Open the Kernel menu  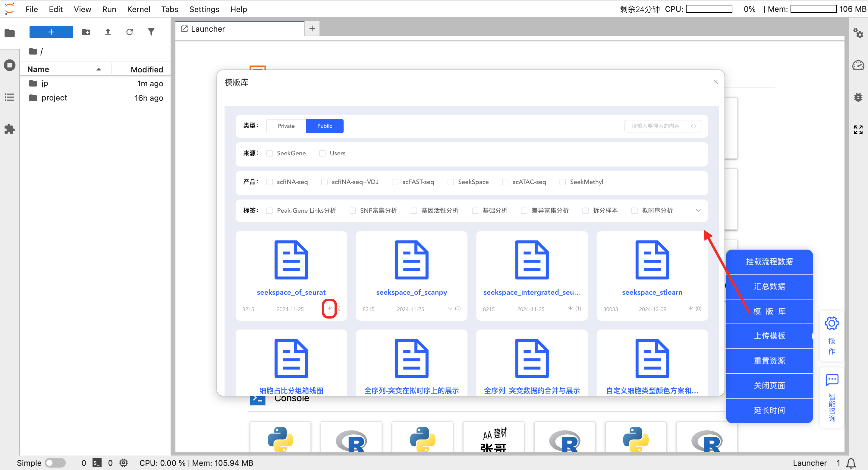click(138, 9)
